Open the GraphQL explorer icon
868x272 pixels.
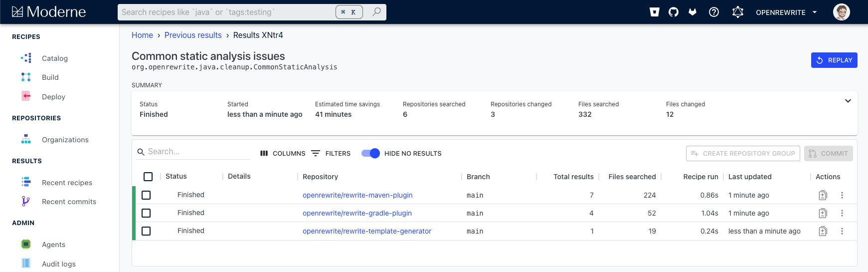point(738,12)
